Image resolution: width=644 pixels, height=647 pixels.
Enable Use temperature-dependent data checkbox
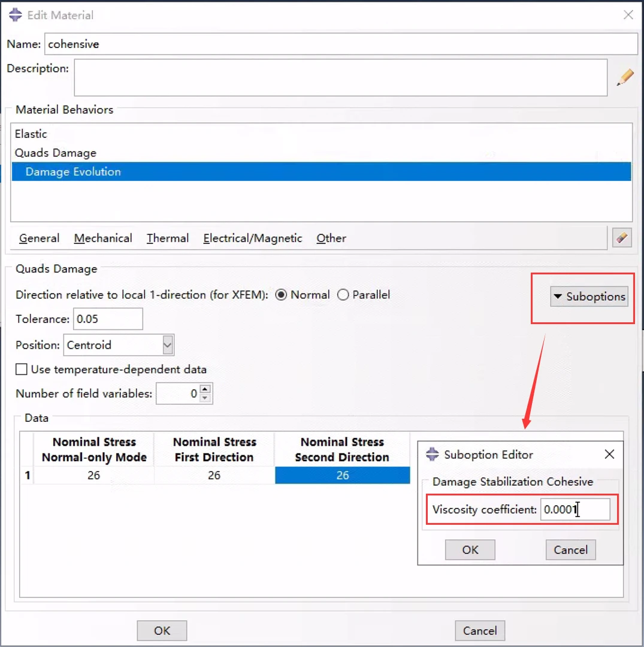[22, 369]
